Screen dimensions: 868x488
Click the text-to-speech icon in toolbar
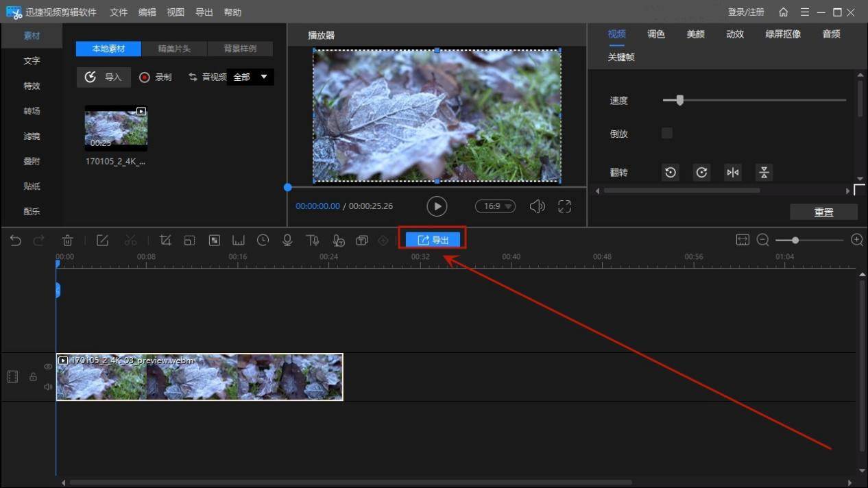point(313,240)
